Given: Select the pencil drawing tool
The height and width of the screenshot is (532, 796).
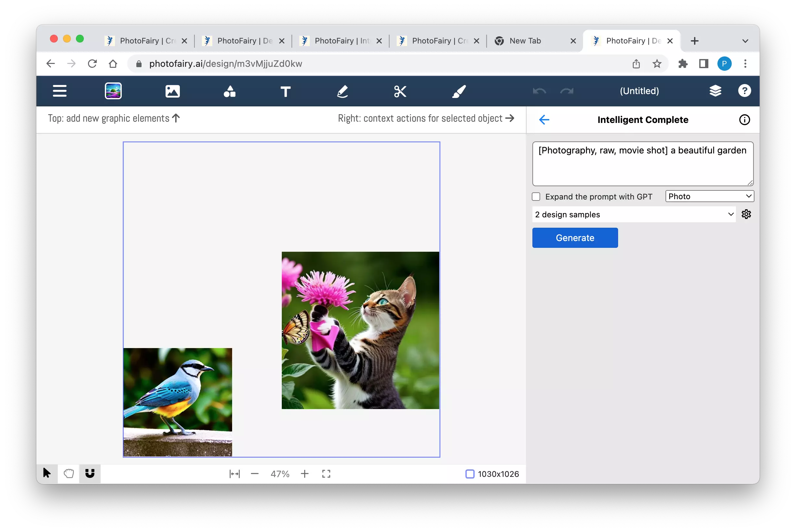Looking at the screenshot, I should pos(342,91).
